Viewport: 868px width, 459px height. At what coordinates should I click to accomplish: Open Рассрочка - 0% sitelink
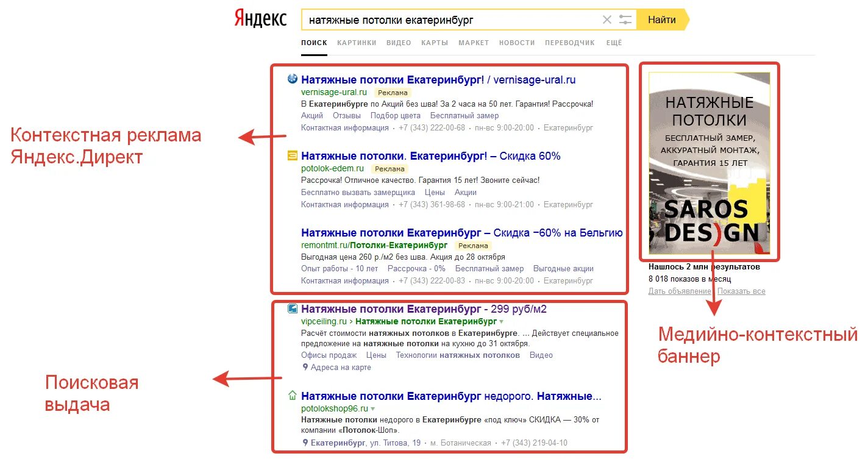pos(416,268)
